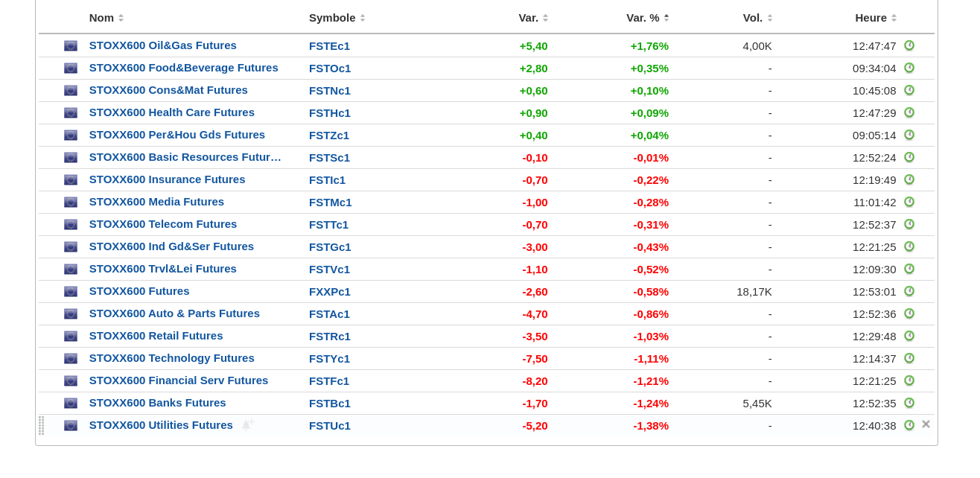The image size is (980, 478).
Task: Open STOXX600 Basic Resources Futures link
Action: coord(185,157)
